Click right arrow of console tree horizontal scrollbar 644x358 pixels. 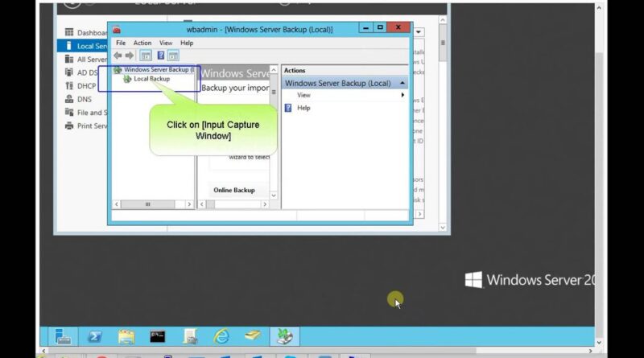point(189,204)
